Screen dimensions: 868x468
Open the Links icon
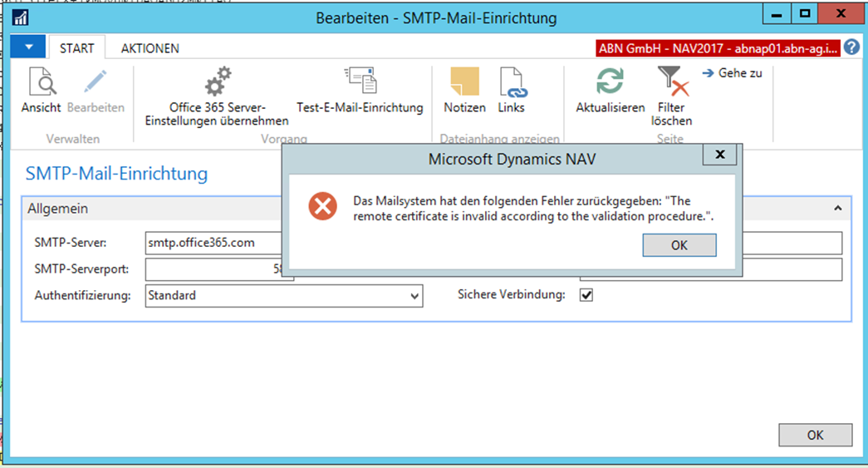tap(512, 82)
